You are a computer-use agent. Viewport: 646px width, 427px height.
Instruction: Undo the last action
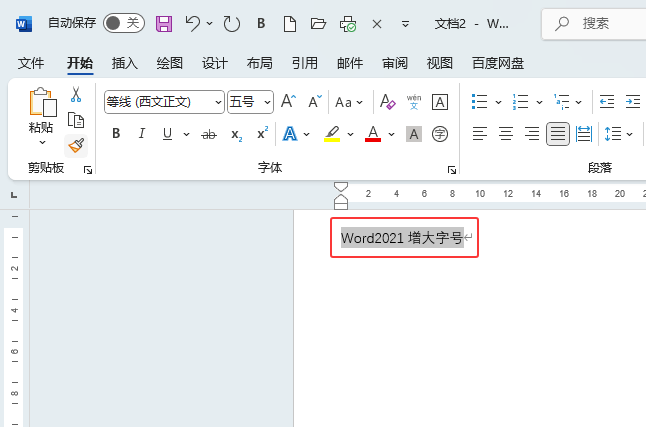[x=192, y=23]
